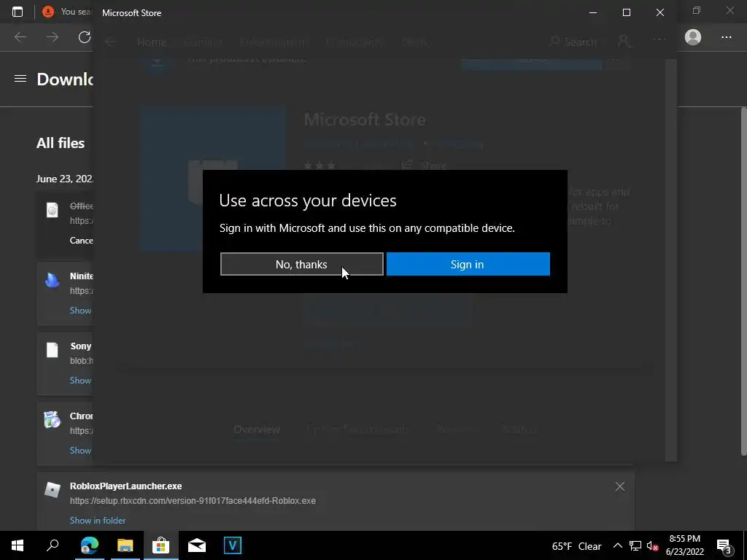Click the RobloxPlayerLauncher.exe file name
Image resolution: width=747 pixels, height=560 pixels.
[125, 486]
